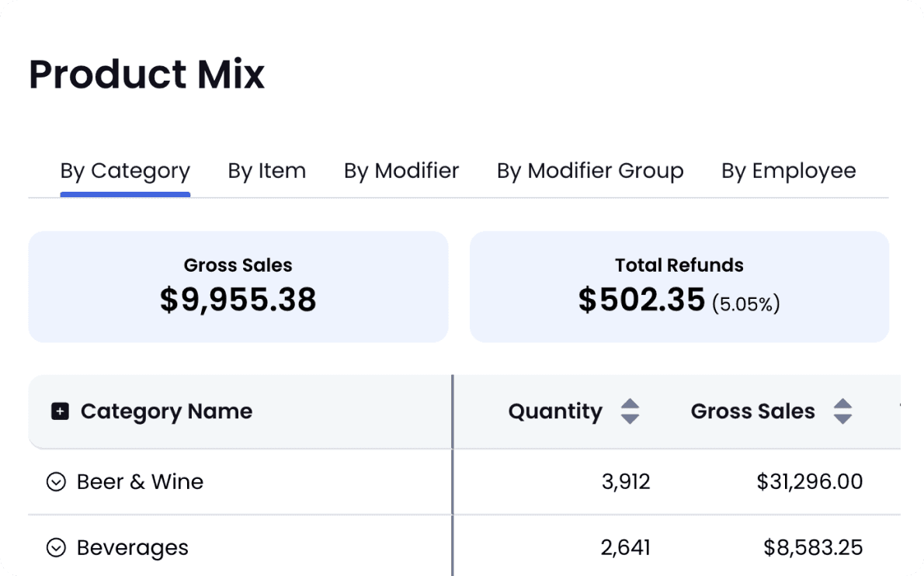Viewport: 924px width, 576px height.
Task: Expand the Beverages category row
Action: tap(56, 548)
